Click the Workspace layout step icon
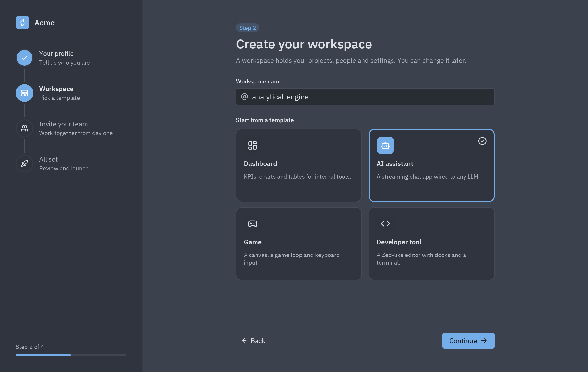Viewport: 588px width, 372px height. pyautogui.click(x=24, y=93)
